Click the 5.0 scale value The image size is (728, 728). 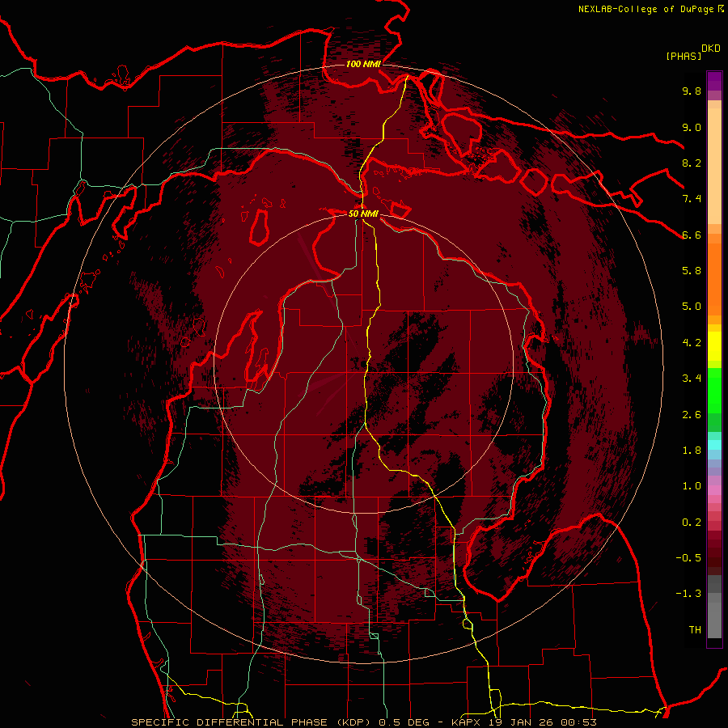[x=692, y=307]
